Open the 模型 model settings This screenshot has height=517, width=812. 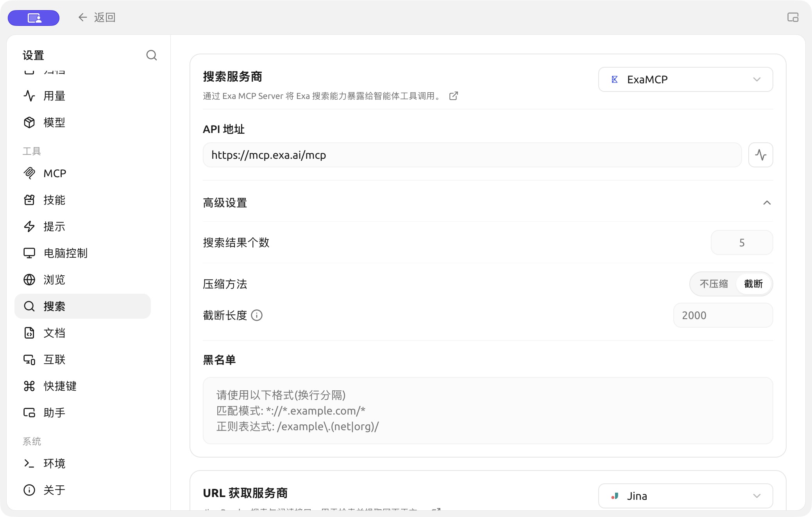[82, 122]
